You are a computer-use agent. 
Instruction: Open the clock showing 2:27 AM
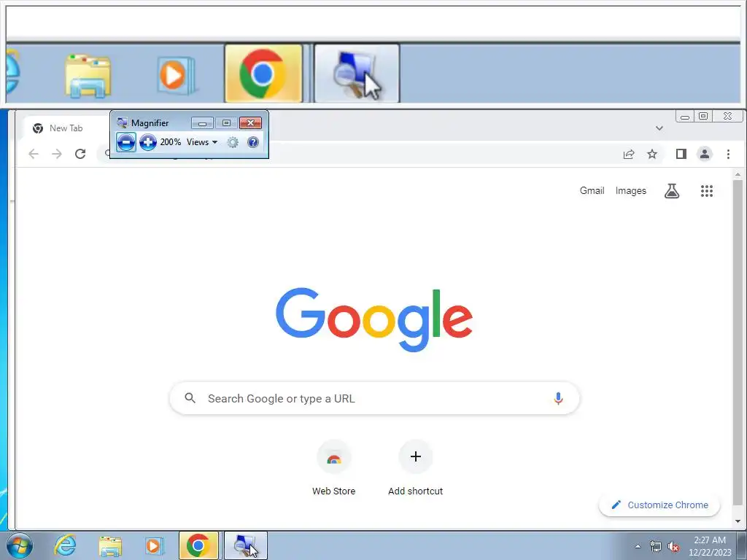(710, 546)
